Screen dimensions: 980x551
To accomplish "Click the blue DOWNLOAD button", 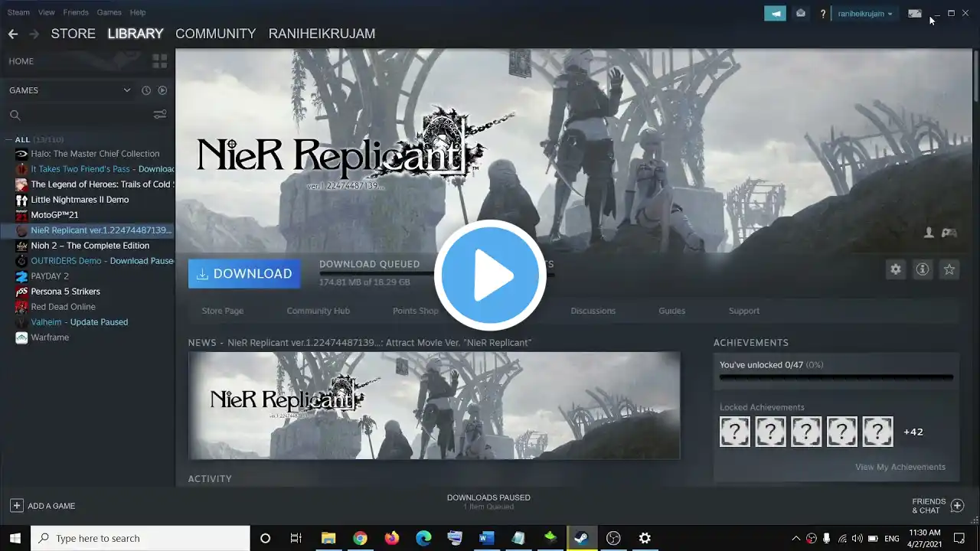I will point(244,273).
